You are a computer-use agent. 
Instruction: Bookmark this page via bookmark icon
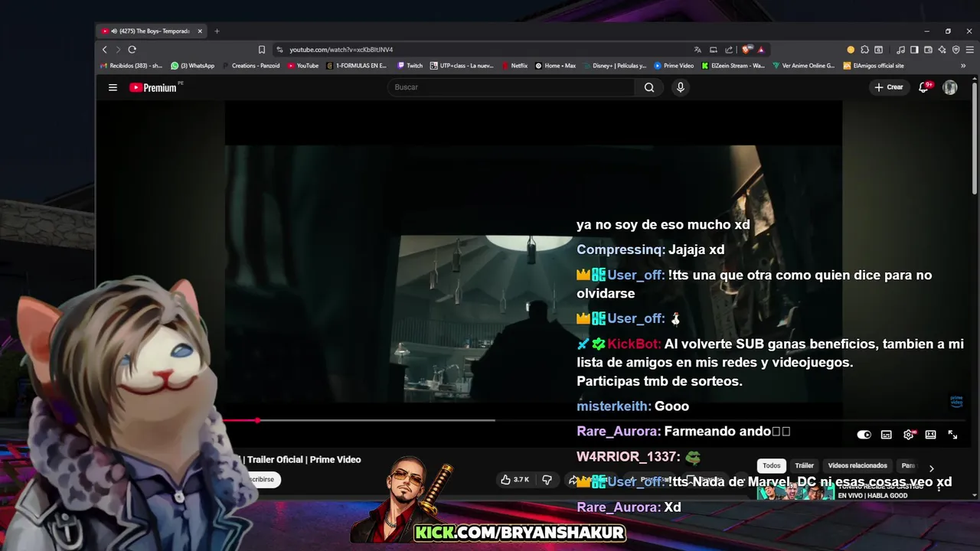[262, 50]
